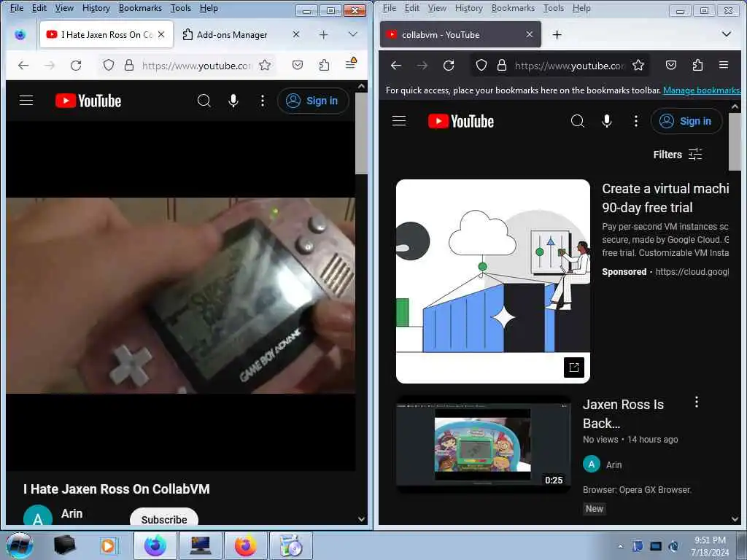This screenshot has width=747, height=560.
Task: Open Create a virtual machine ad title
Action: click(665, 198)
